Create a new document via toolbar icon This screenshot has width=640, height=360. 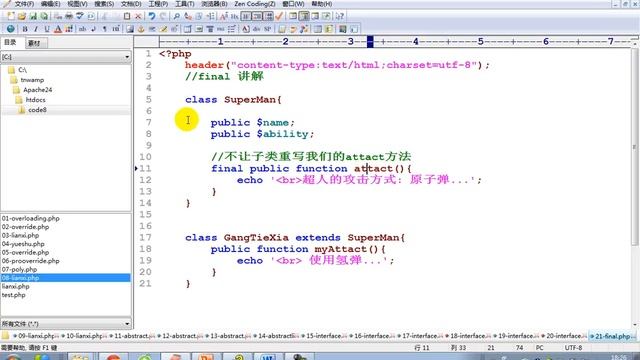[11, 16]
